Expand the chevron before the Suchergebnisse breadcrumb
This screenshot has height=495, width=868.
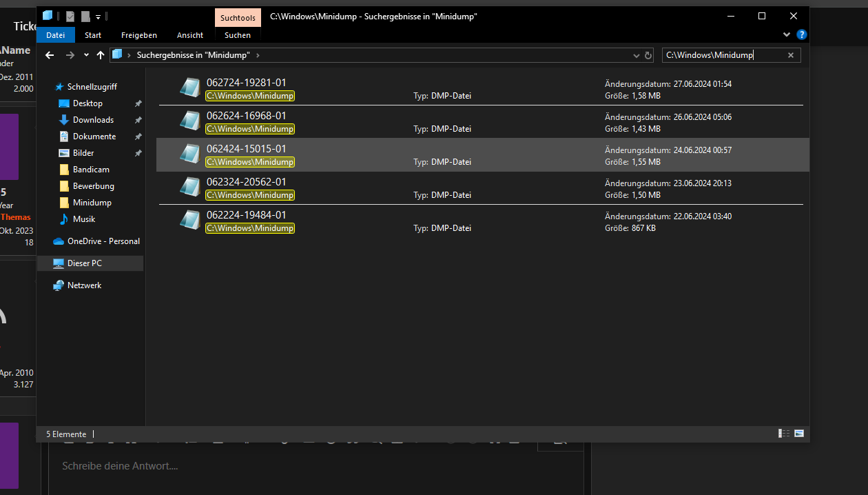coord(129,55)
